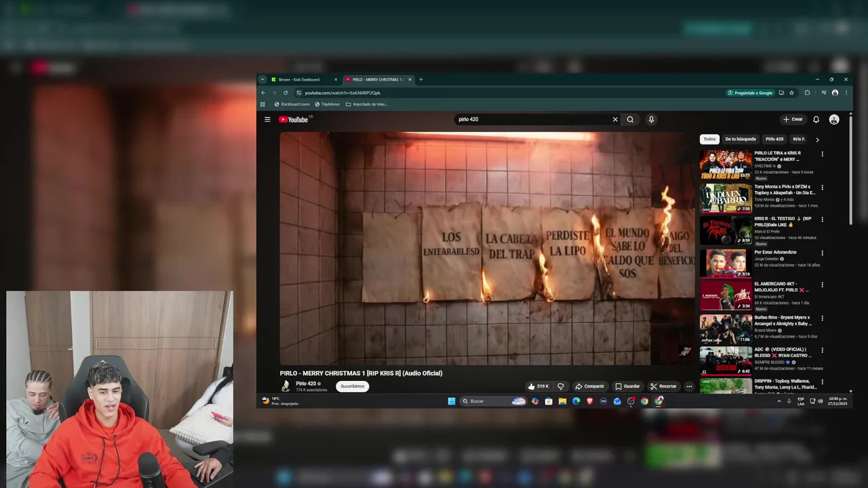Screen dimensions: 868x488
Task: Open ADC (VIDEO OFICIAL) BLESSD thumbnail
Action: click(726, 361)
